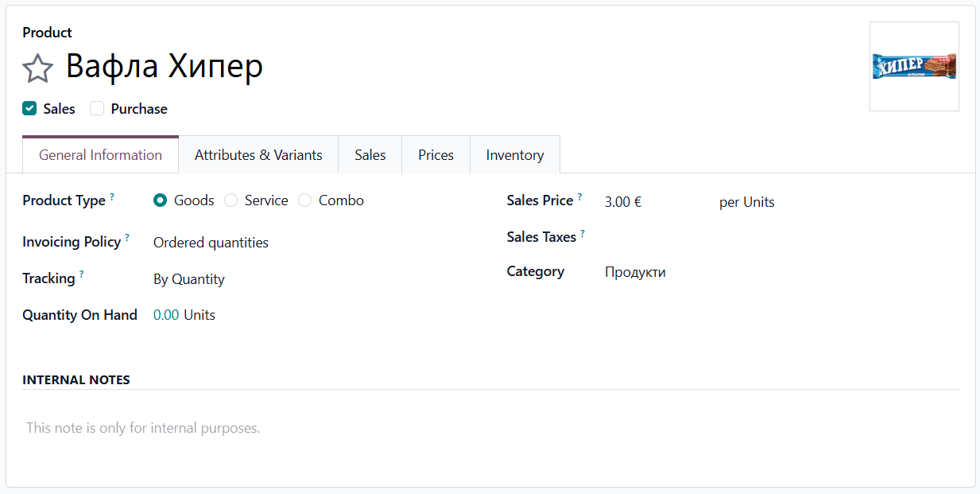Select the Service product type
Viewport: 980px width, 494px height.
[x=230, y=200]
